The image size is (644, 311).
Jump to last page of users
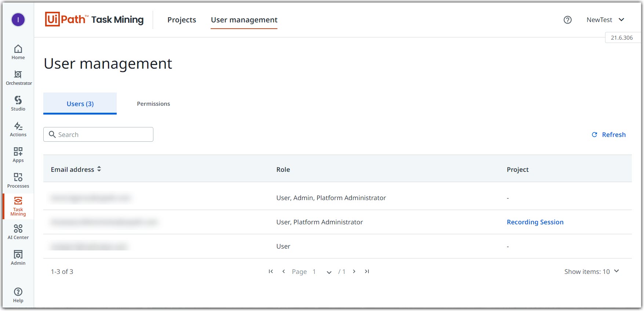(x=367, y=271)
